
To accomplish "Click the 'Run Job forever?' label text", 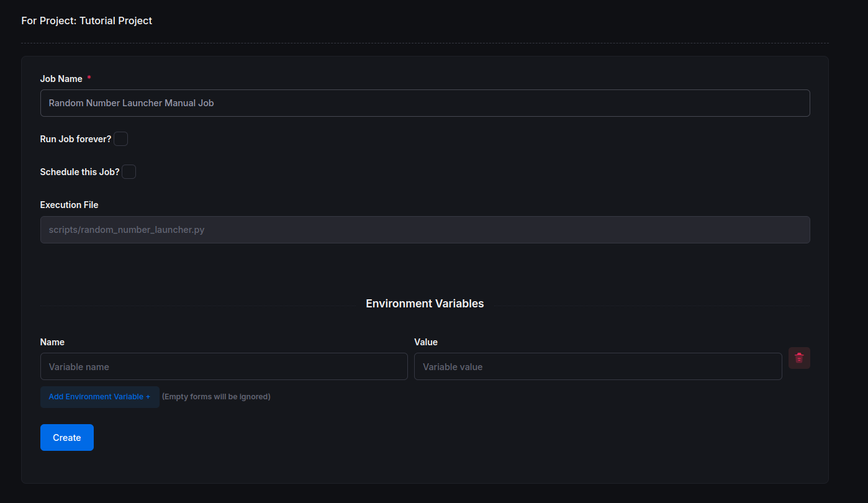I will pyautogui.click(x=75, y=139).
